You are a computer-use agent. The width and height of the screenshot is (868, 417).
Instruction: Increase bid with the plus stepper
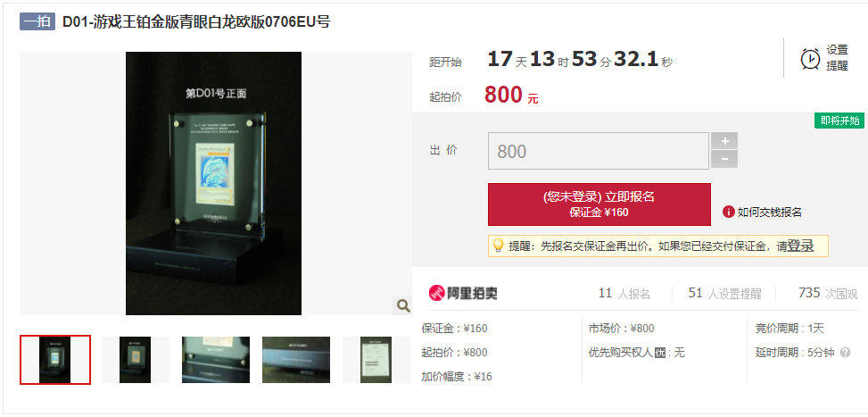point(724,141)
